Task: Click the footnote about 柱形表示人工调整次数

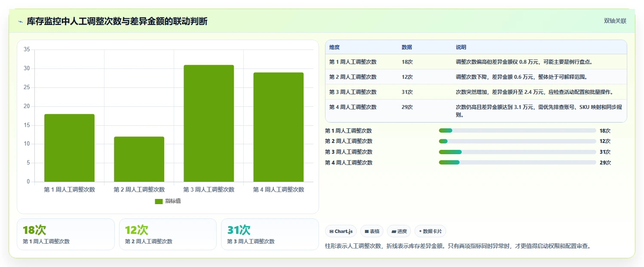Action: coord(458,246)
